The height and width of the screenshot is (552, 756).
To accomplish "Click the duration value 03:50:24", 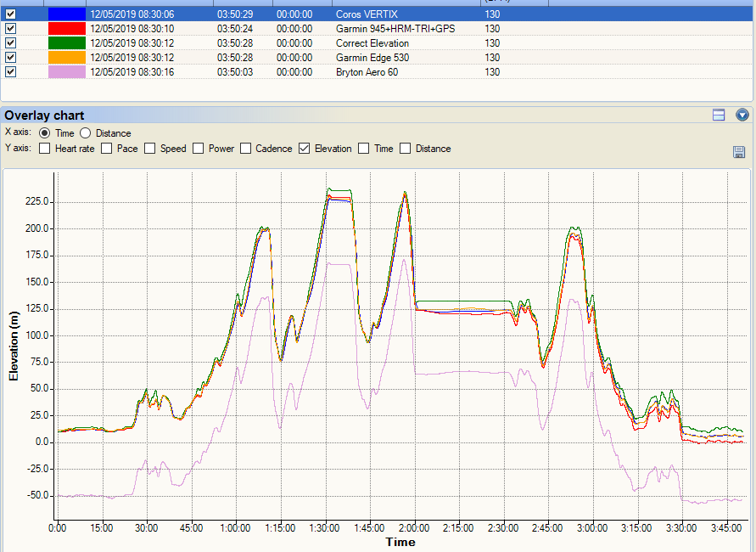I will coord(235,29).
